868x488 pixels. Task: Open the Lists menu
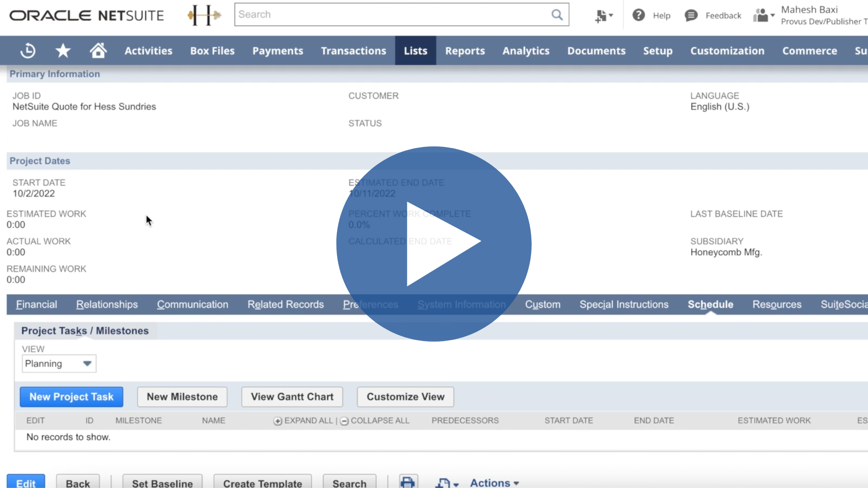click(x=415, y=51)
